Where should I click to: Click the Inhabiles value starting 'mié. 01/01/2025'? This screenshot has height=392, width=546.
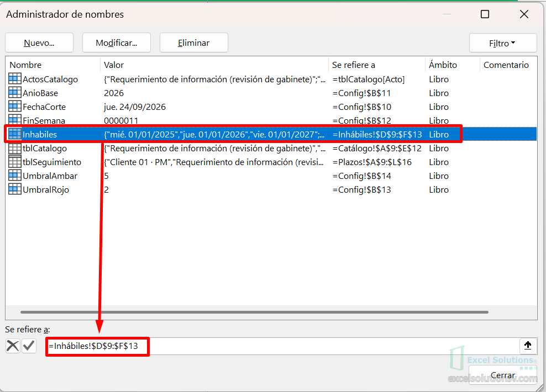(214, 134)
